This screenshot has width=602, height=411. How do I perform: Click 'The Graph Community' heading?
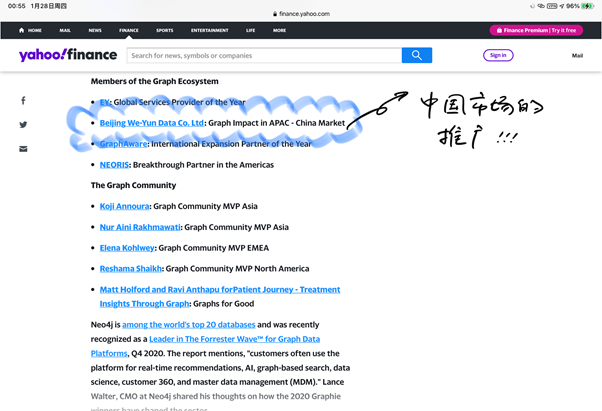click(x=133, y=185)
